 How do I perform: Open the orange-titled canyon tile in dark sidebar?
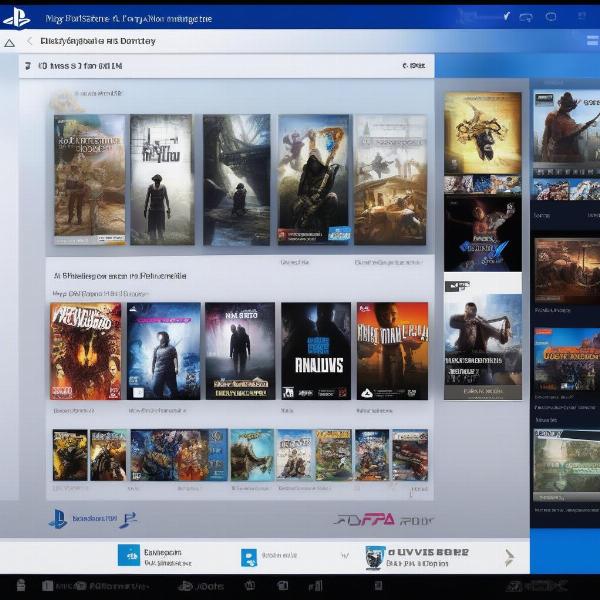click(x=567, y=359)
